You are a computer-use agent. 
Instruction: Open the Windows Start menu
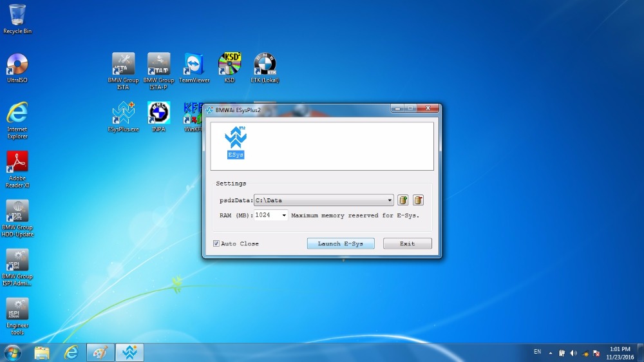tap(12, 352)
